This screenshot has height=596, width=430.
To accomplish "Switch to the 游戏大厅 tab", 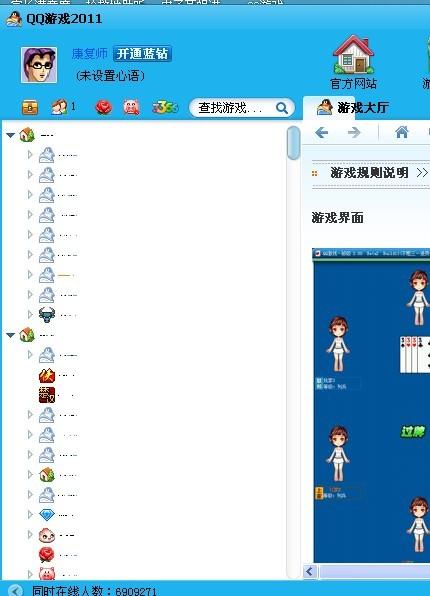I will [352, 108].
